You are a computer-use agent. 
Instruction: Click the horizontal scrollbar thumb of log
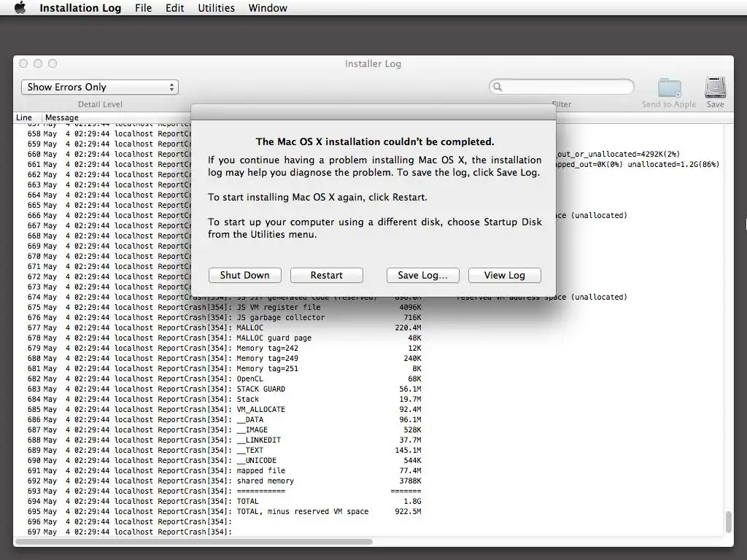tap(194, 542)
